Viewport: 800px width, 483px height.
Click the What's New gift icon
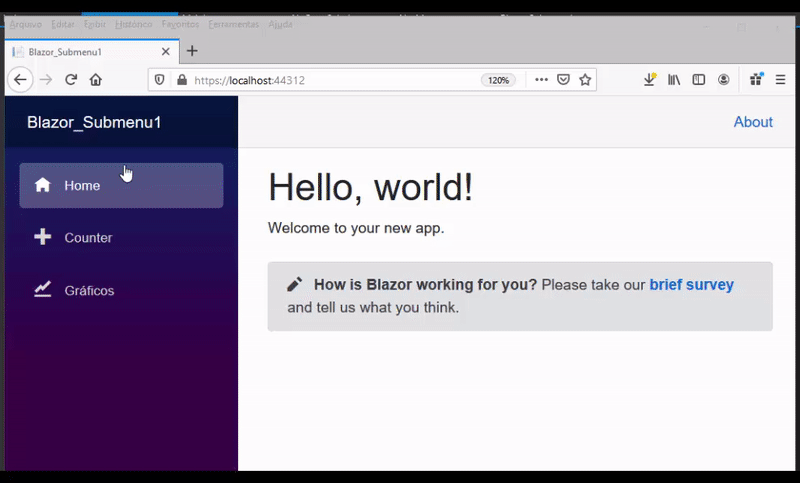756,79
